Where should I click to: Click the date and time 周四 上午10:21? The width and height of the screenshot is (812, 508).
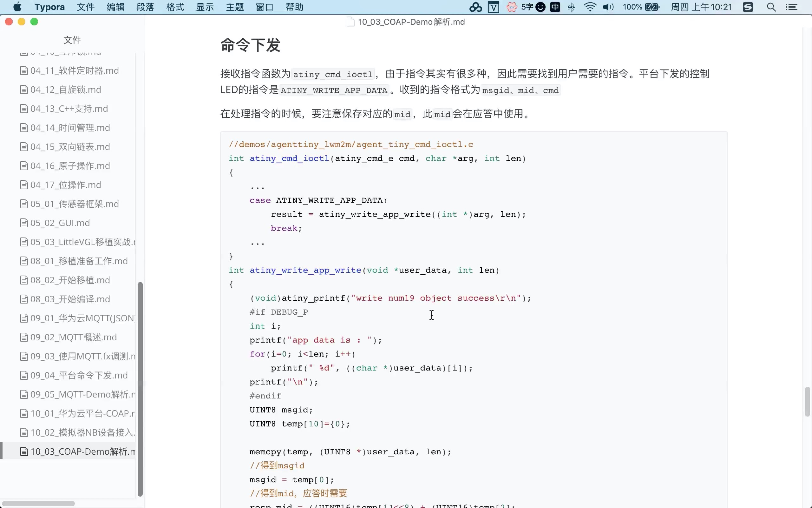tap(701, 7)
